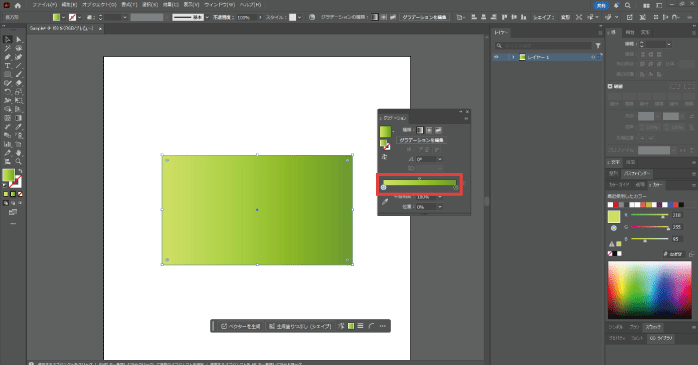
Task: Click the right gradient color stop
Action: (x=456, y=187)
